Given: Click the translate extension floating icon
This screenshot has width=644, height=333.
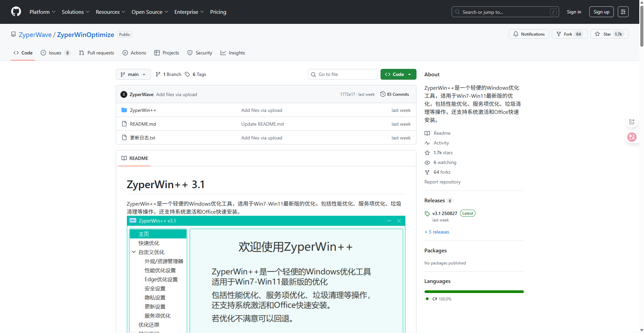Looking at the screenshot, I should [632, 137].
